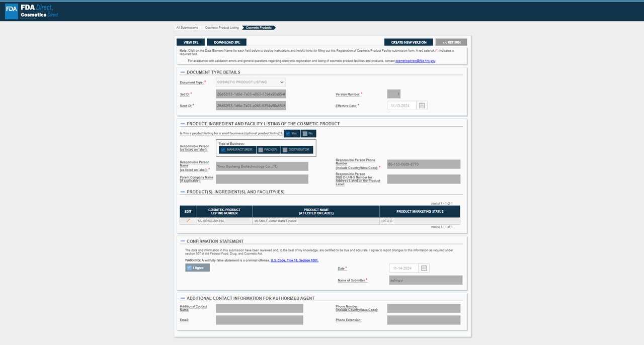Click CREATE NEW VERSION button
The width and height of the screenshot is (644, 345).
(x=409, y=42)
